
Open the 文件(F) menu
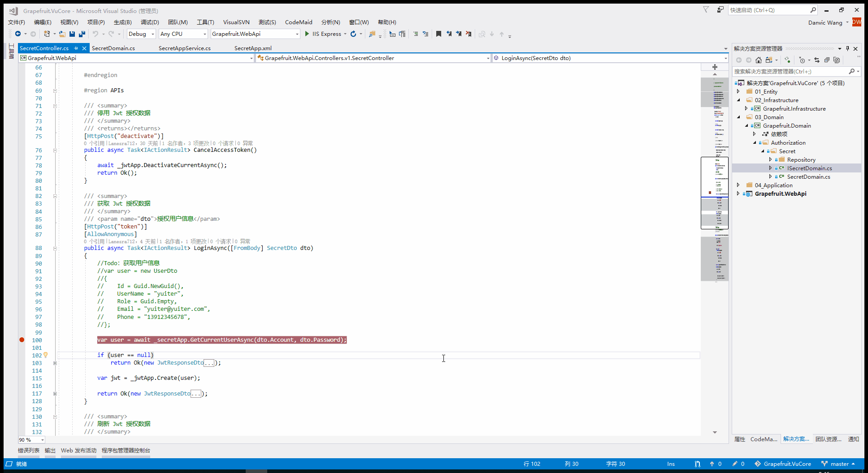click(x=17, y=22)
